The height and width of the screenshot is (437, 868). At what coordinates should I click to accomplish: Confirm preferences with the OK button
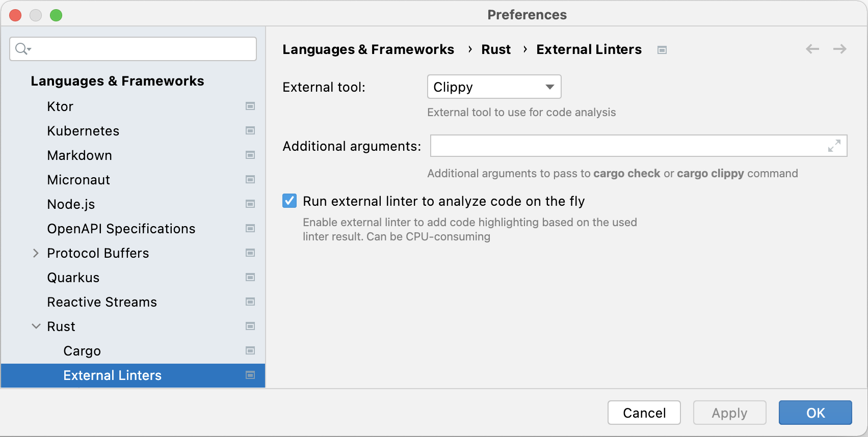point(815,413)
